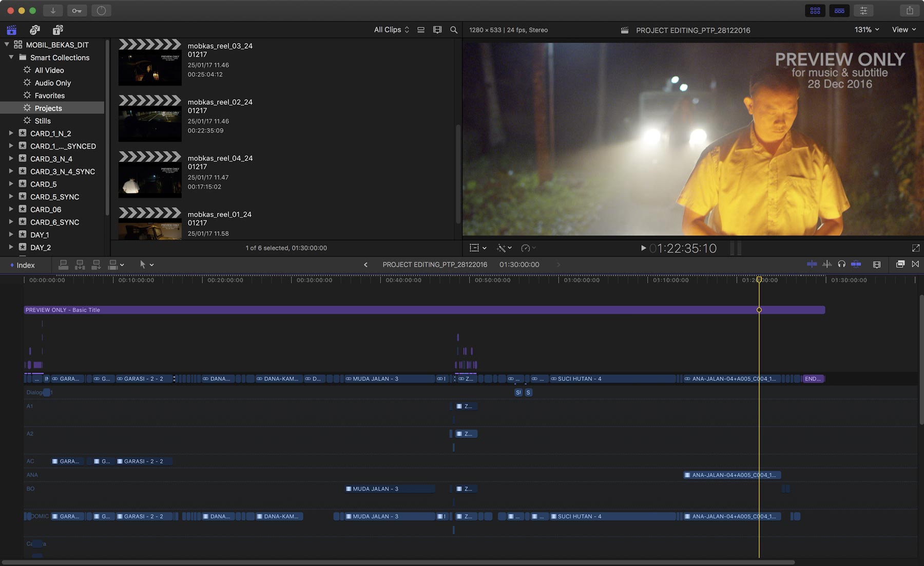Viewport: 924px width, 566px height.
Task: Open the Keyword Editor key icon
Action: [77, 10]
